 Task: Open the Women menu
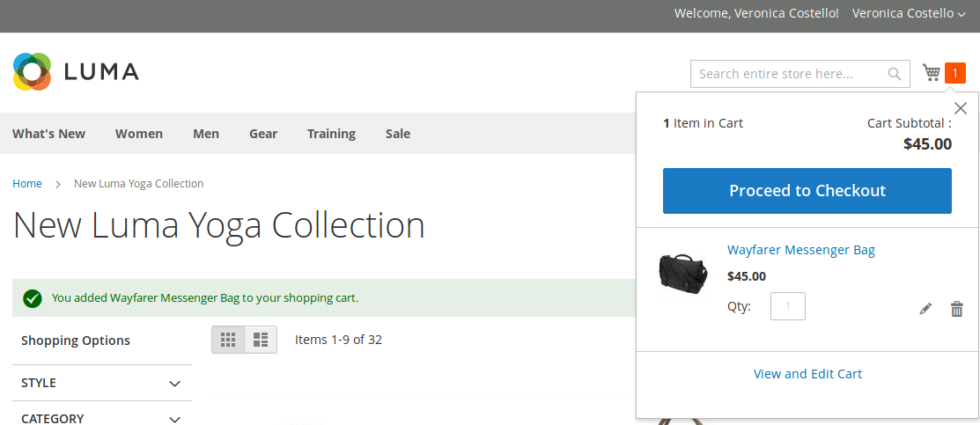(x=139, y=134)
